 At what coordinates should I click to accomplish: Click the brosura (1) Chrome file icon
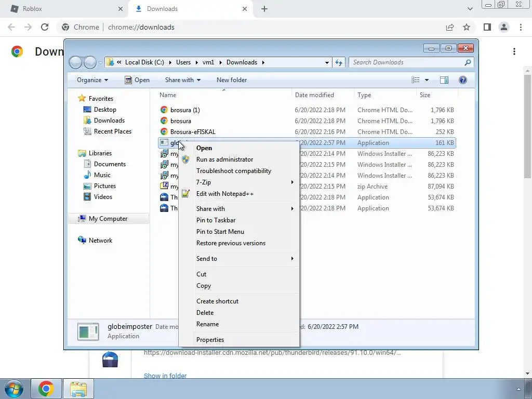(164, 110)
